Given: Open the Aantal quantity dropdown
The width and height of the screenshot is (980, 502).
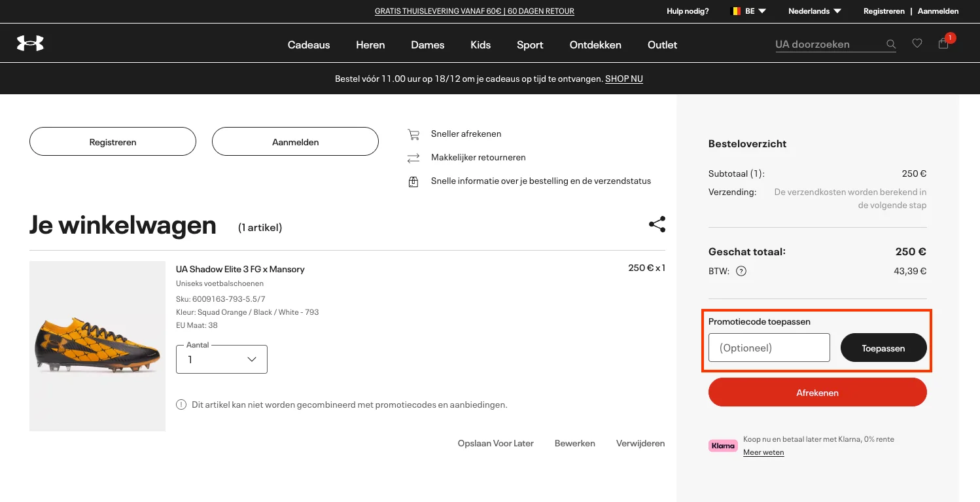Looking at the screenshot, I should 221,359.
